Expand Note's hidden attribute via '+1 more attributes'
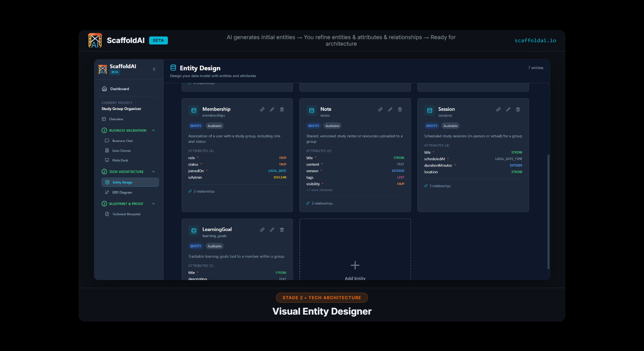This screenshot has width=644, height=351. click(319, 190)
